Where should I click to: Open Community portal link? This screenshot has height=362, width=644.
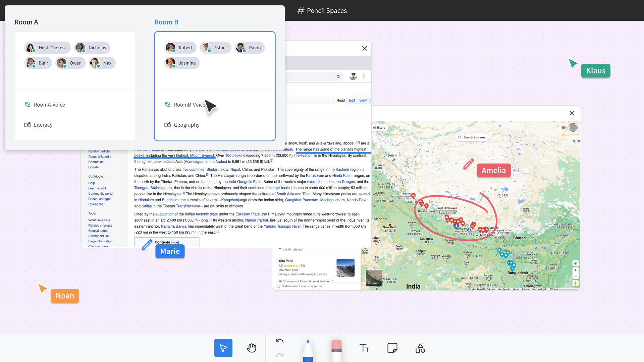[x=101, y=194]
